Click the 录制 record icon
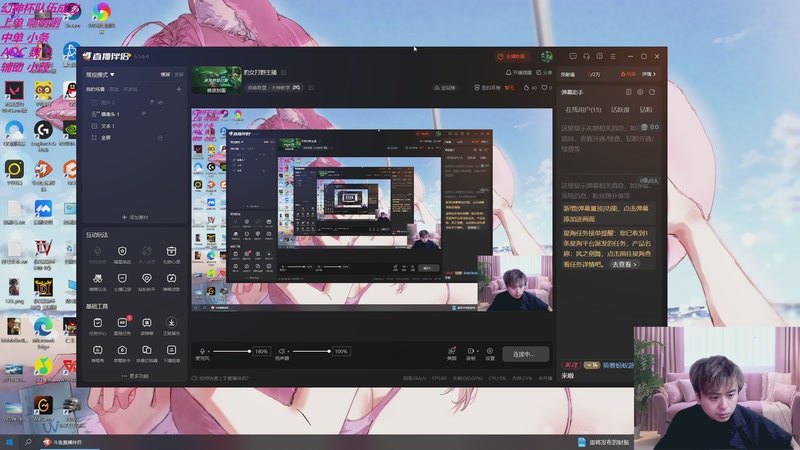Image resolution: width=800 pixels, height=450 pixels. 470,353
